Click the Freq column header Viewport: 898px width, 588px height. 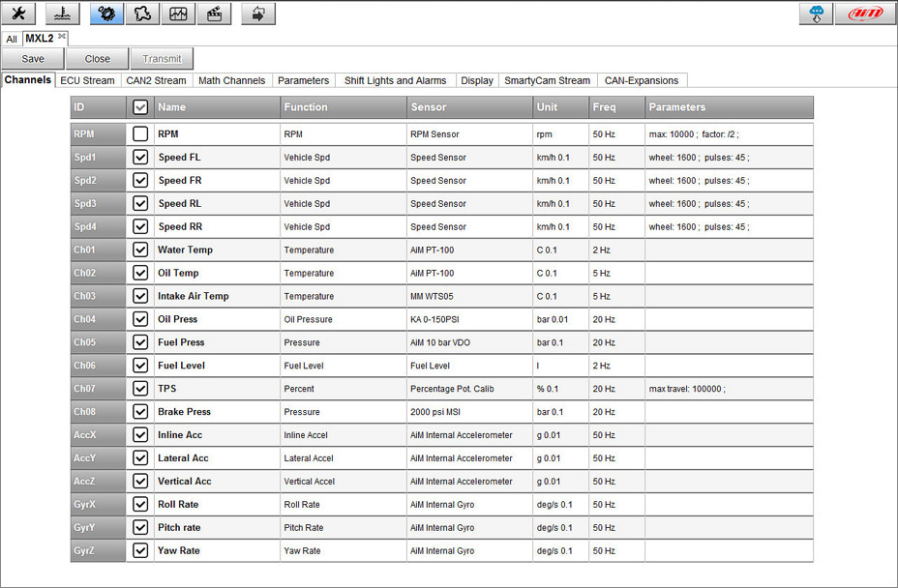pos(616,107)
